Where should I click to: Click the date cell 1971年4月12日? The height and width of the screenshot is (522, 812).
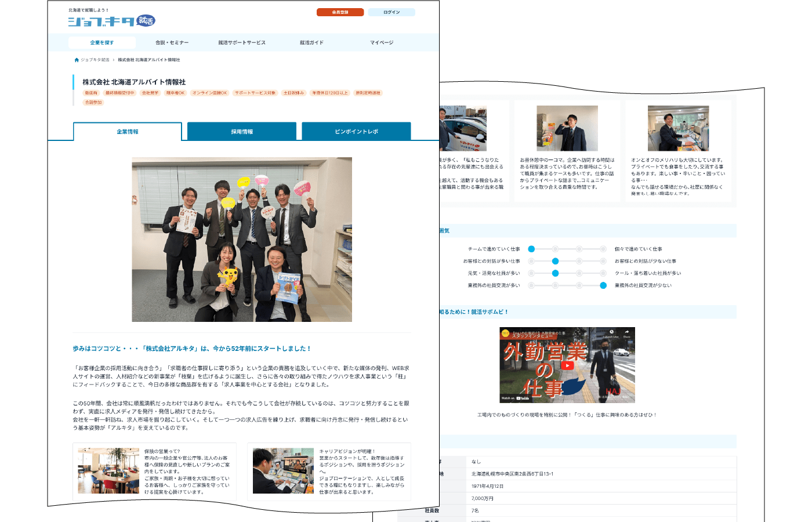tap(487, 486)
